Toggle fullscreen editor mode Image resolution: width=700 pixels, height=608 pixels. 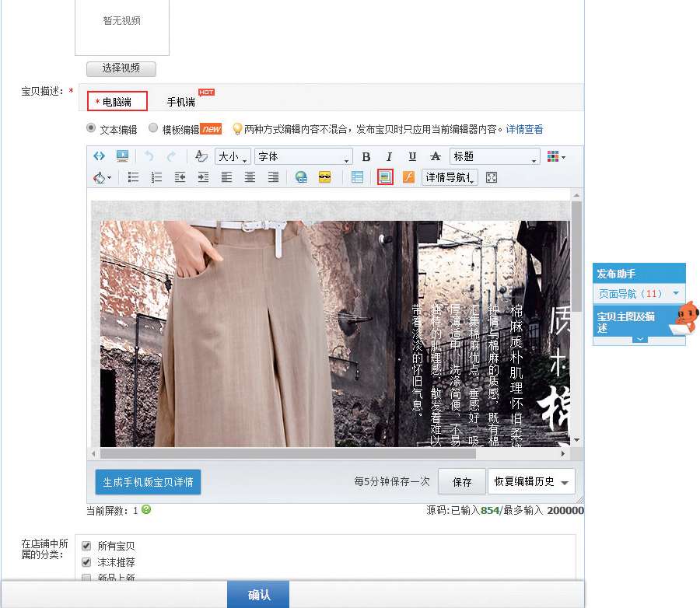(x=491, y=177)
